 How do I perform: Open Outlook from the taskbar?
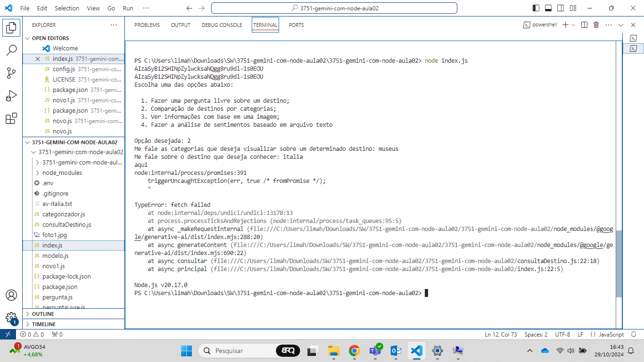[396, 351]
